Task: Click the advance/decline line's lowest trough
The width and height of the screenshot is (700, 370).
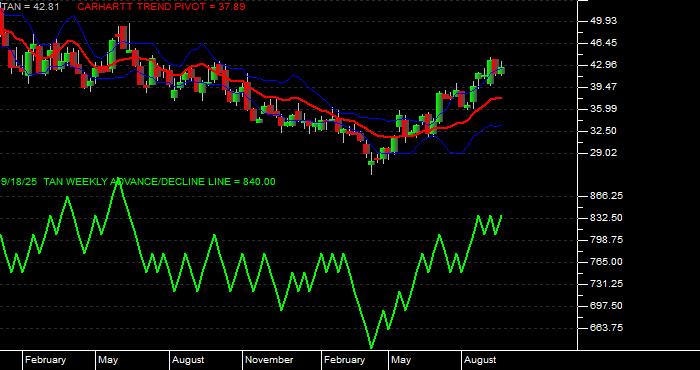Action: (x=371, y=347)
